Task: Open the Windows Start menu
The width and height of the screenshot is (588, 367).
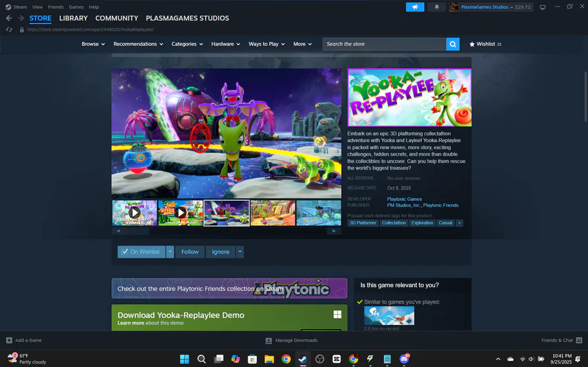Action: (x=184, y=359)
